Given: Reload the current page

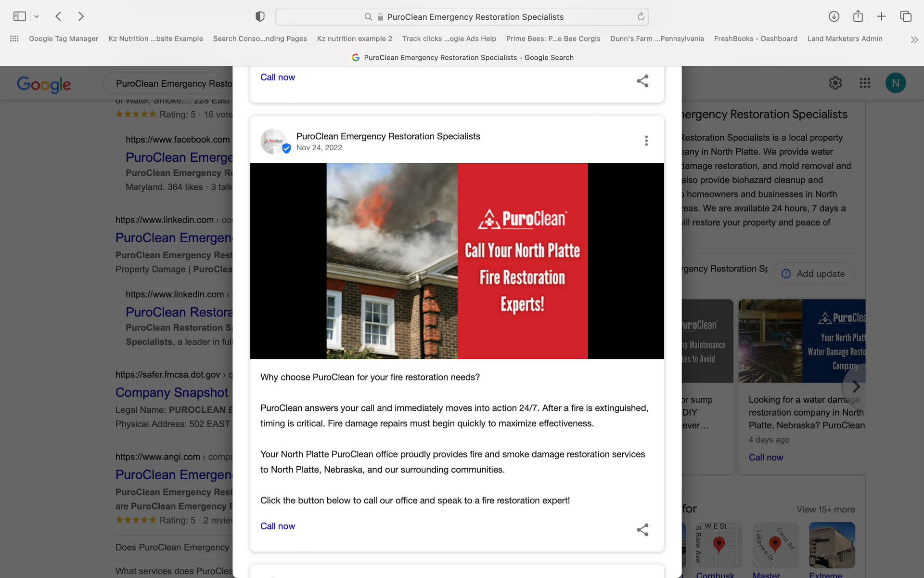Looking at the screenshot, I should tap(640, 16).
